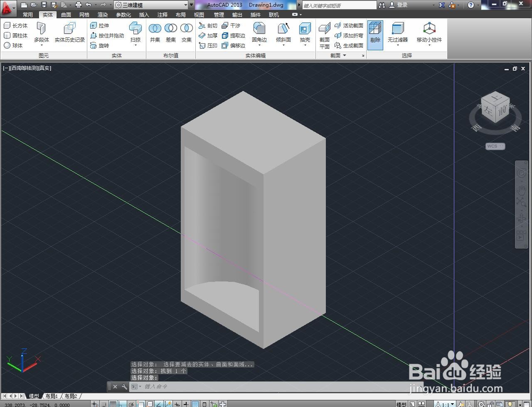This screenshot has height=407, width=532.
Task: Click the 提取边 (Extract Edges) tool
Action: 234,35
